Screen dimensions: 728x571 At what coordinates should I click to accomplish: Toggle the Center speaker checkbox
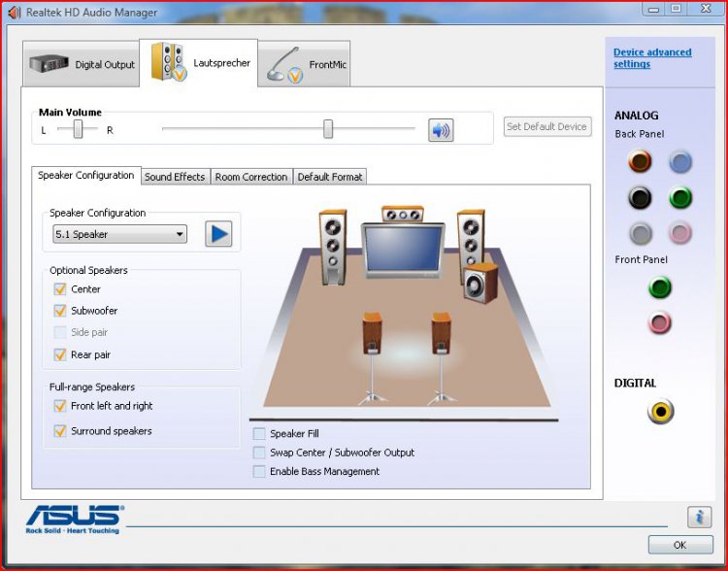coord(60,289)
